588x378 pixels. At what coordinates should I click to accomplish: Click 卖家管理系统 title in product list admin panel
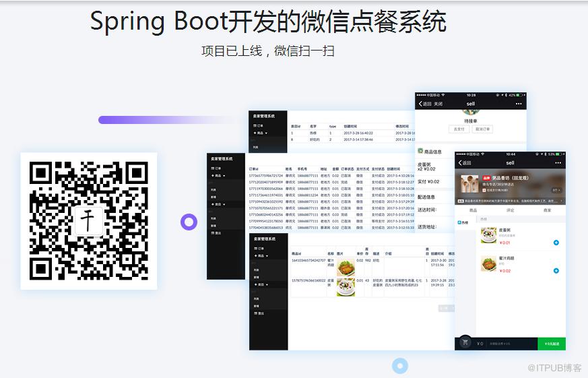(x=265, y=239)
